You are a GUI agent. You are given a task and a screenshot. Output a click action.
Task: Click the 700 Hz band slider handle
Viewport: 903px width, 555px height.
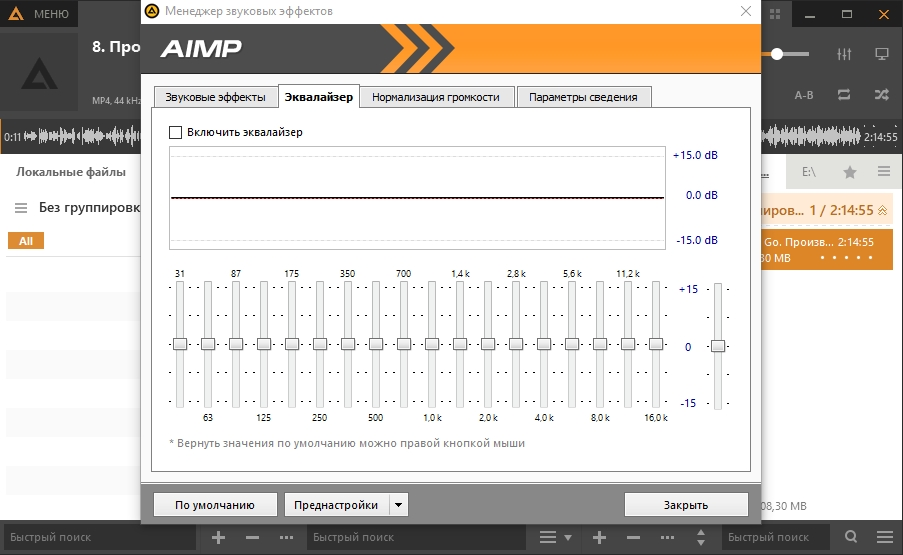(404, 344)
